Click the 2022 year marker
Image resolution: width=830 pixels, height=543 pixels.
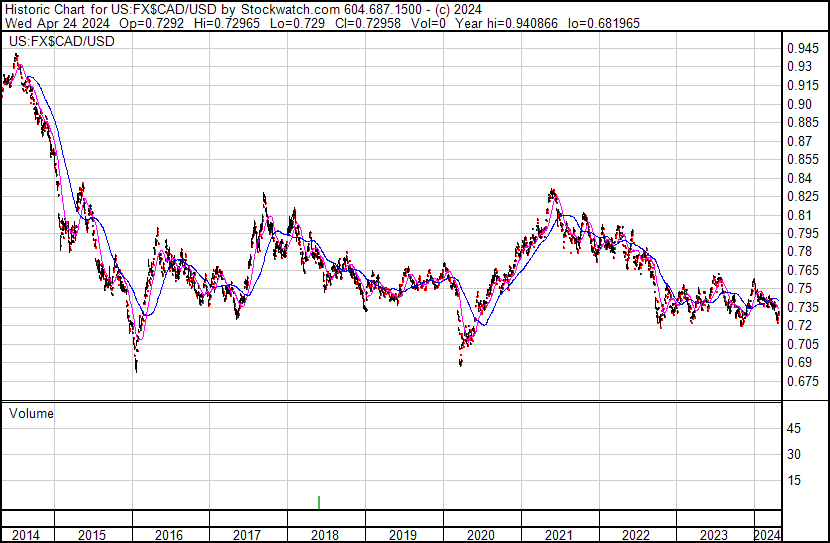pos(636,535)
